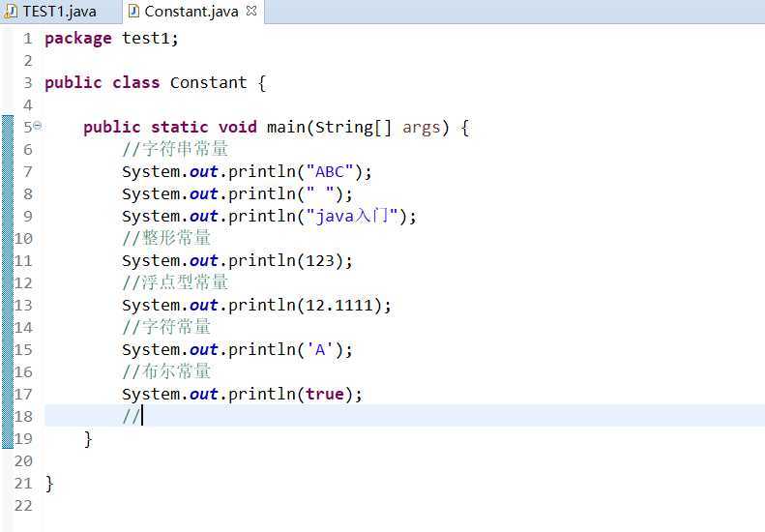Collapse the main method fold marker
The image size is (765, 532).
38,126
